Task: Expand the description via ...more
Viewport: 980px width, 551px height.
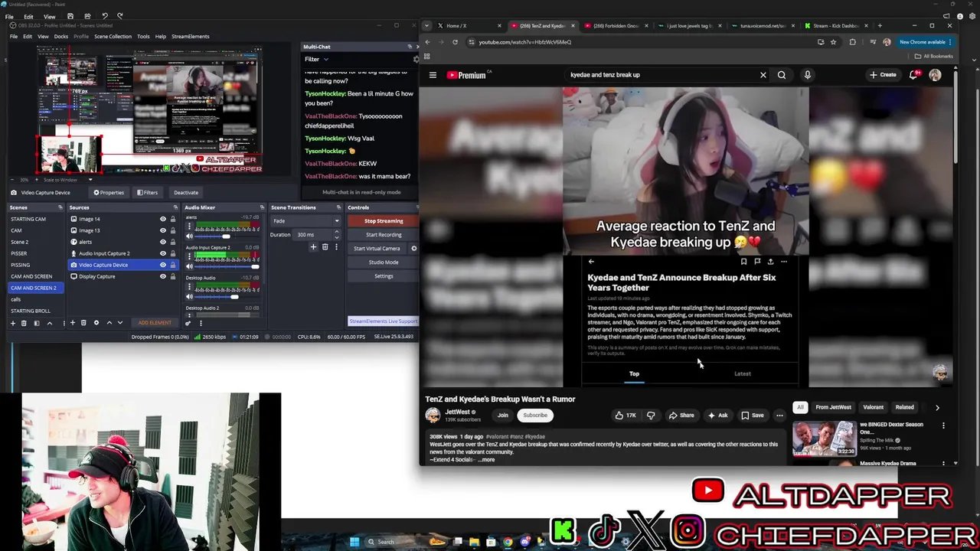Action: point(487,460)
